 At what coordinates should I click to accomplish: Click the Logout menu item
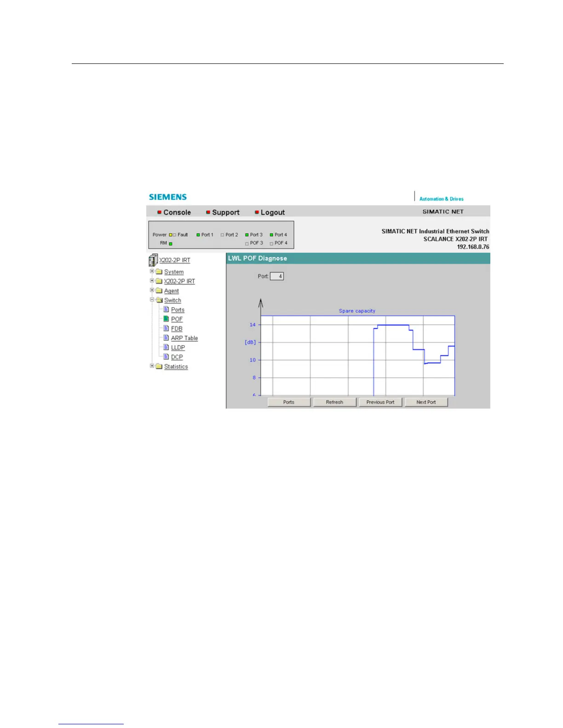[x=273, y=212]
